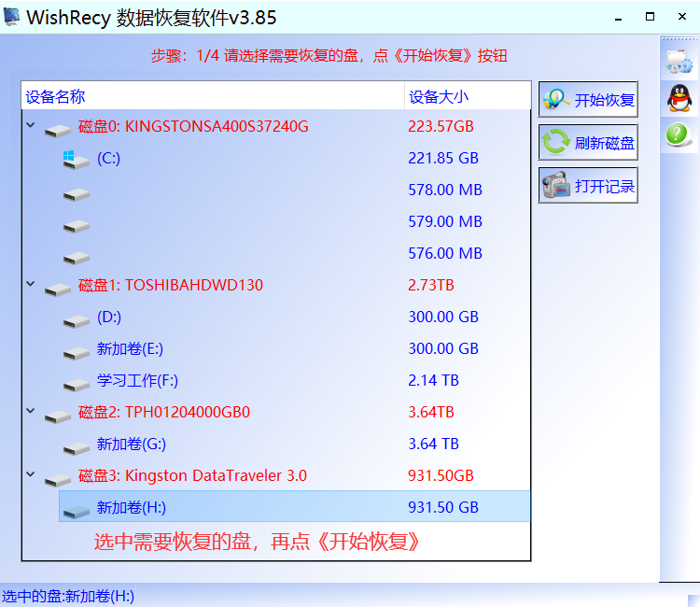Screen dimensions: 700x607
Task: Select 磁盘2: TPH01204000GB0 row
Action: pyautogui.click(x=276, y=412)
